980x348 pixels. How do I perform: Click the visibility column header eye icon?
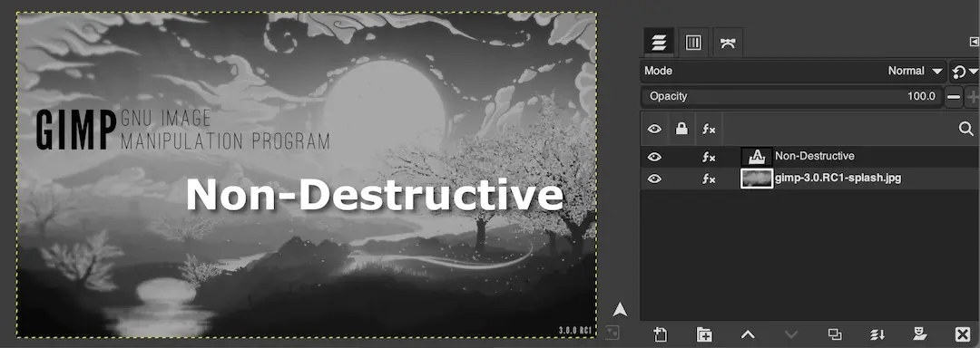[x=654, y=129]
